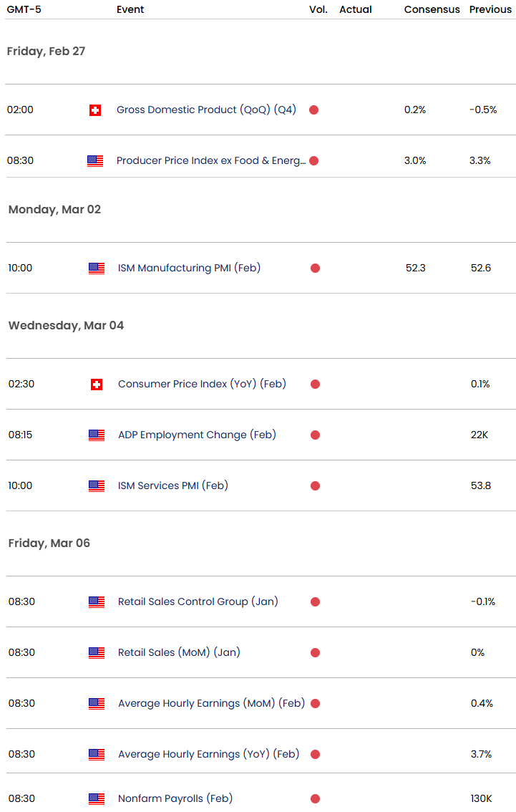Open Retail Sales Control Group (Jan) event

coord(198,601)
